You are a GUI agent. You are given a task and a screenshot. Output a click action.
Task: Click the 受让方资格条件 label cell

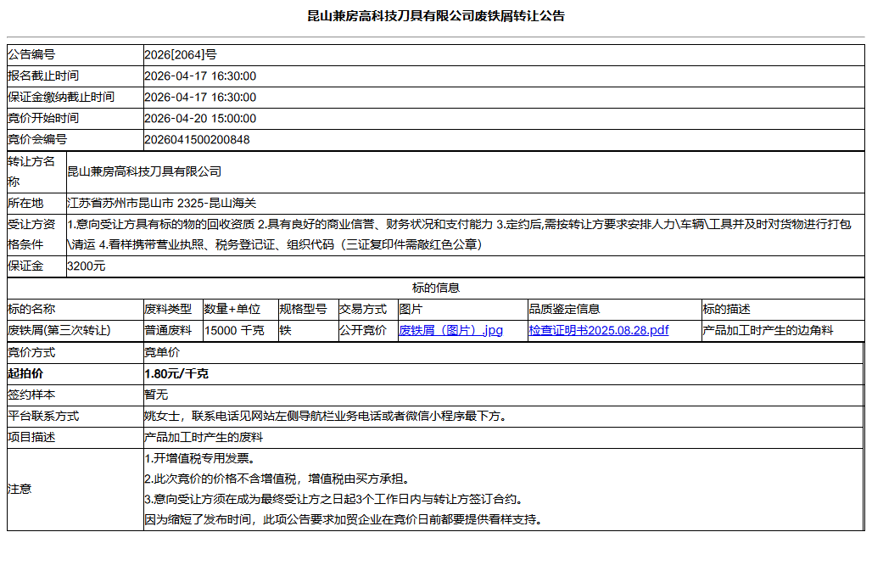click(x=36, y=235)
